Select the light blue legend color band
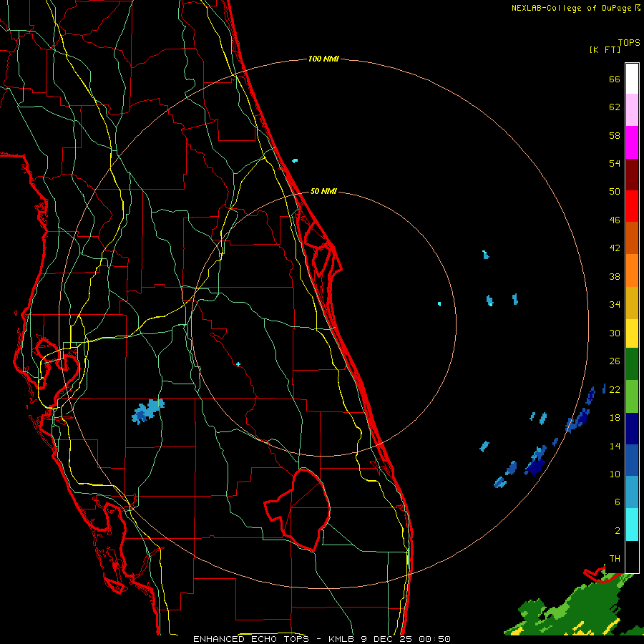The height and width of the screenshot is (644, 644). (x=632, y=492)
